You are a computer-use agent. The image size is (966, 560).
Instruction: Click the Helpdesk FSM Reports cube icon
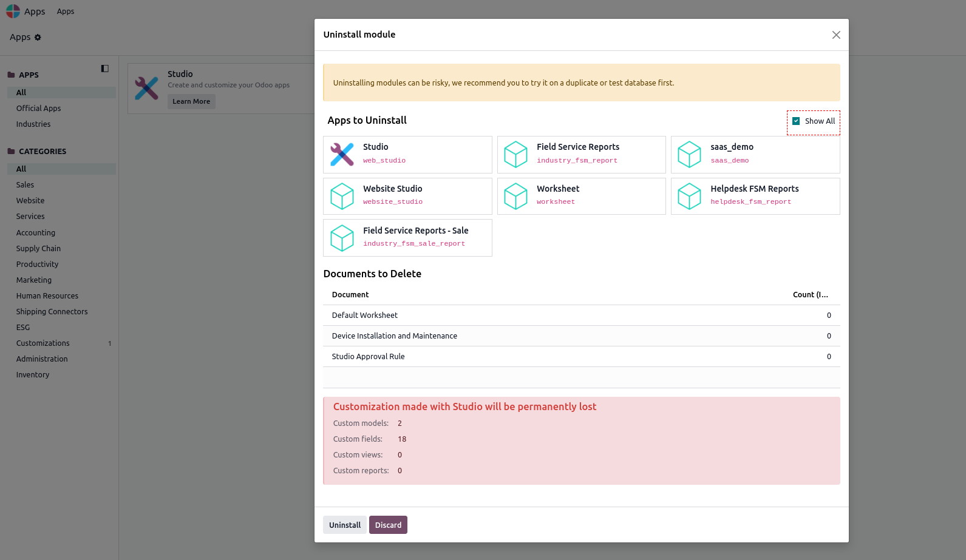[x=689, y=196]
